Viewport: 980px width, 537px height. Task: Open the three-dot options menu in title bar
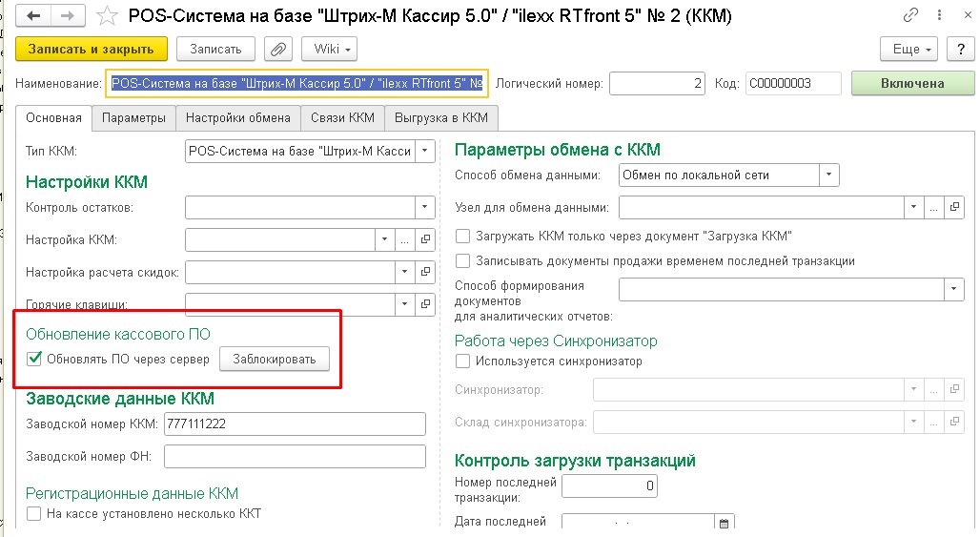pyautogui.click(x=939, y=15)
